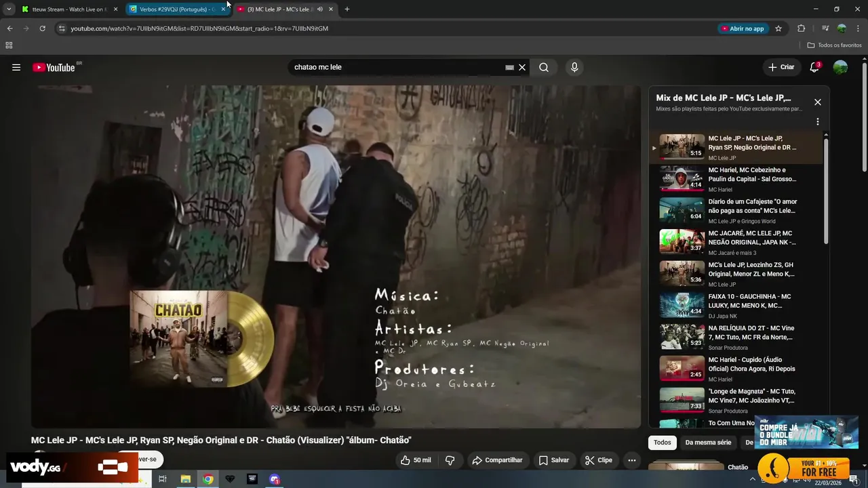
Task: Dislike the video
Action: pos(450,460)
